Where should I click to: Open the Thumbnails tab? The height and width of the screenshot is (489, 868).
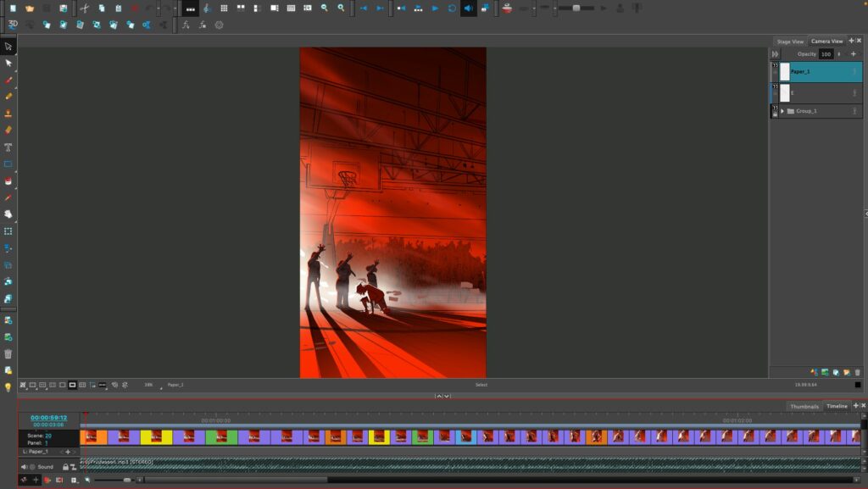(x=804, y=407)
